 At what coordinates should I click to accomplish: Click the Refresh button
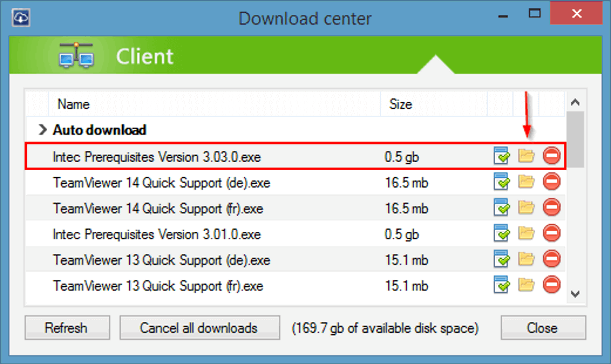[67, 328]
